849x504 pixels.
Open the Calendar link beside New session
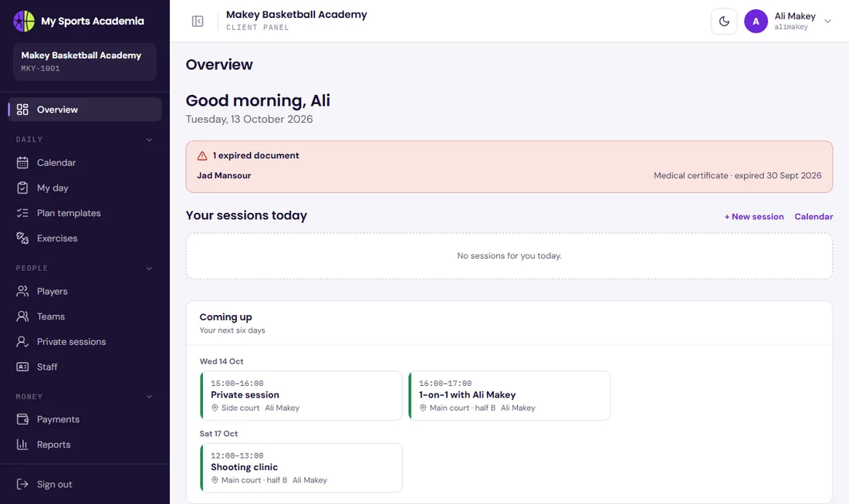(813, 217)
